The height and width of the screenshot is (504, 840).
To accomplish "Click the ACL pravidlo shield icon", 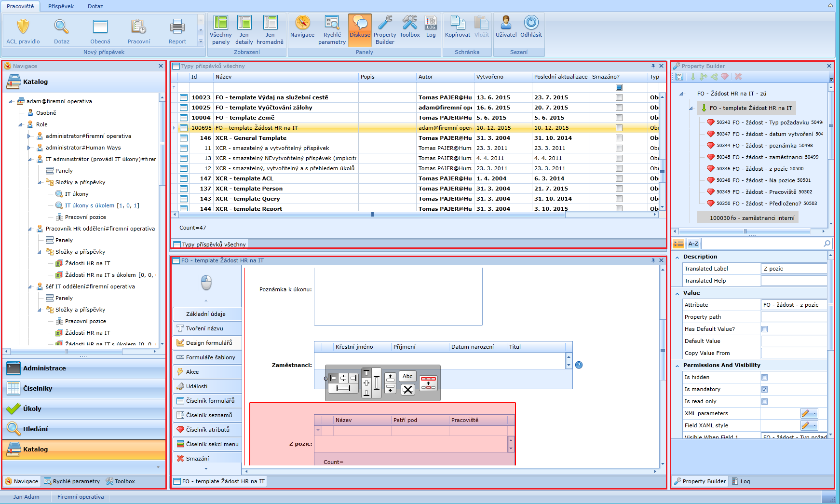I will (23, 27).
